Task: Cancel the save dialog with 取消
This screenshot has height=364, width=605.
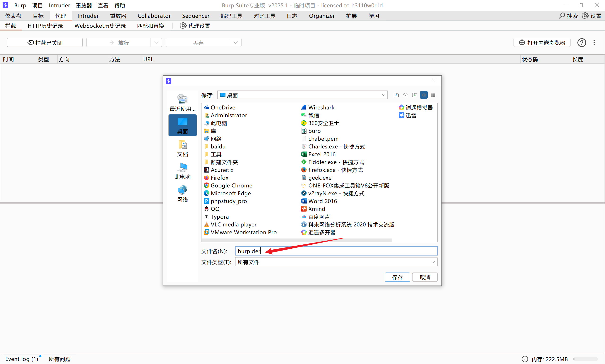Action: tap(425, 277)
